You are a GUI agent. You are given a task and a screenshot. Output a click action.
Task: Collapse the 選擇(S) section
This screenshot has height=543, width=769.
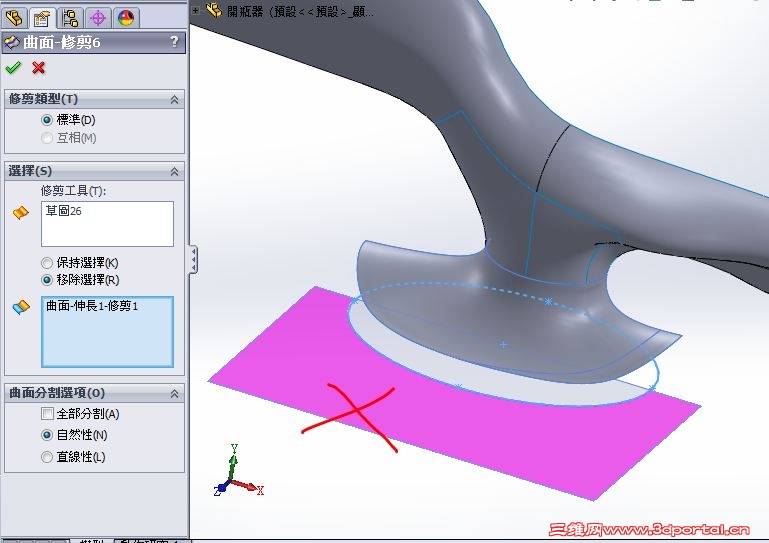point(174,171)
